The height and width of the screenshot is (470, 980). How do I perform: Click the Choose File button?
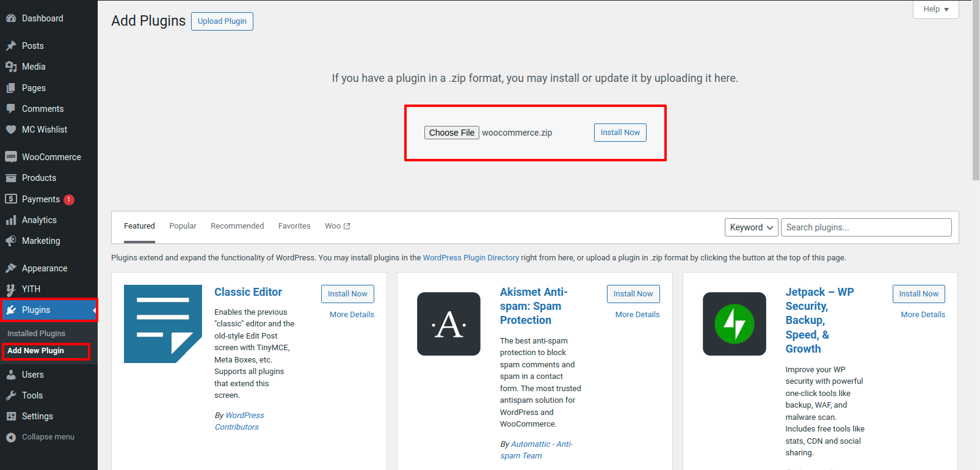pyautogui.click(x=452, y=133)
